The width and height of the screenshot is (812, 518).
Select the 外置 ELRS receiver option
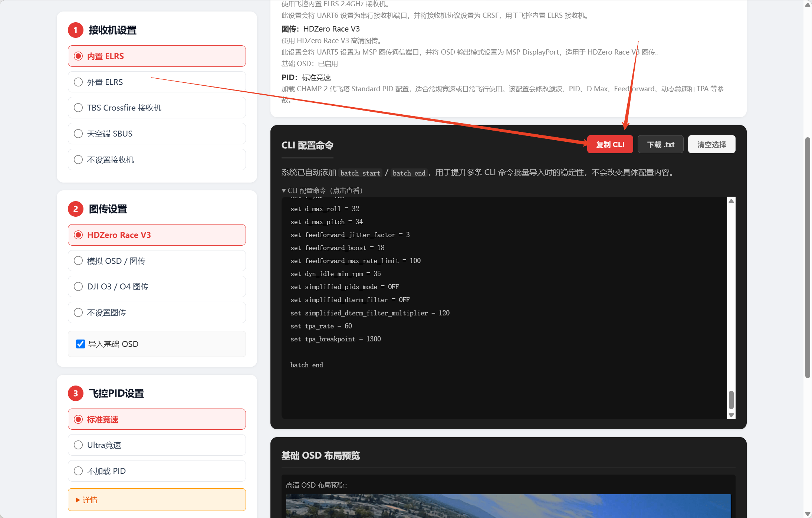tap(157, 82)
